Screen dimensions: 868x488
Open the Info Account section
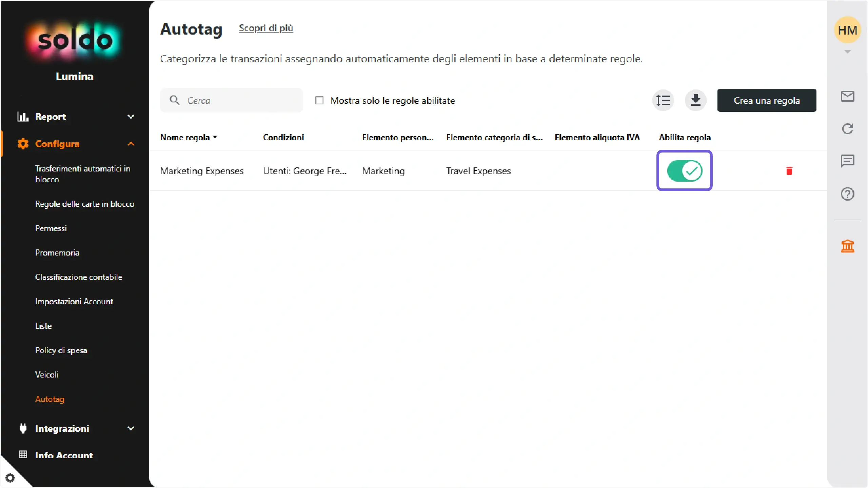(x=64, y=455)
